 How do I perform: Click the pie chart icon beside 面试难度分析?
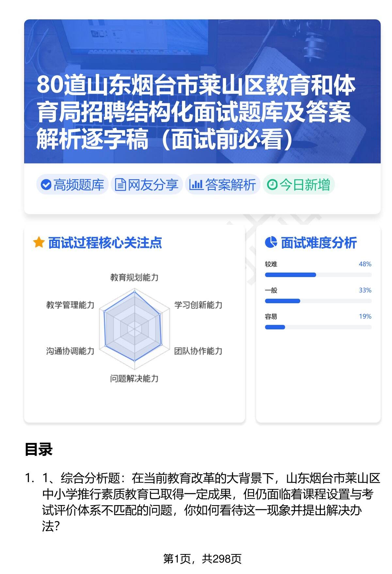click(271, 242)
